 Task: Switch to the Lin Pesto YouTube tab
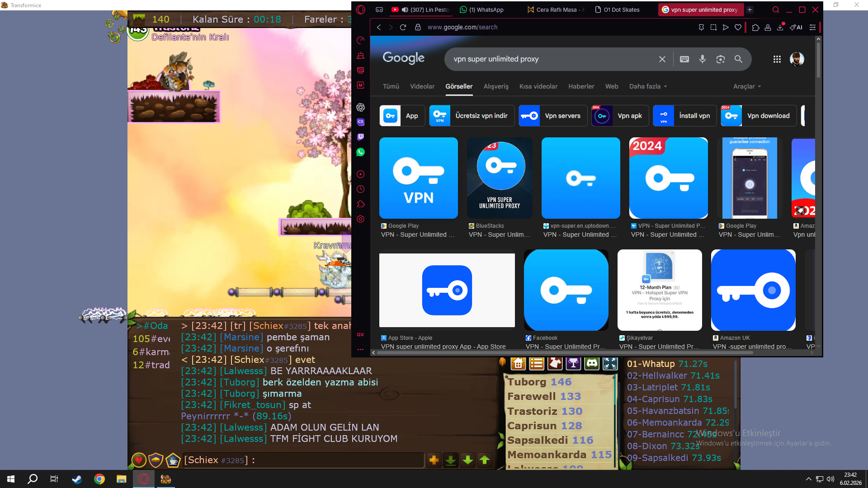pos(420,9)
